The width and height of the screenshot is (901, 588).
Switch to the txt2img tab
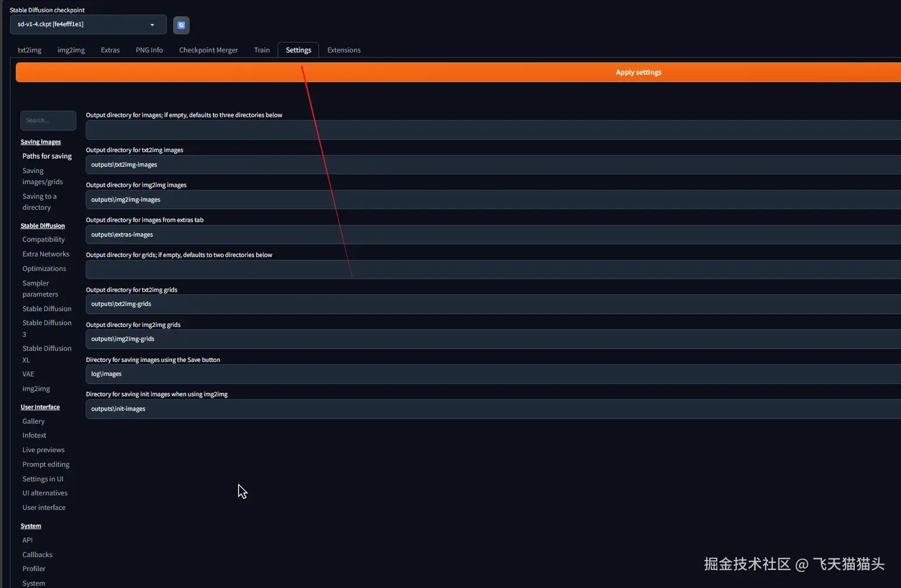pyautogui.click(x=30, y=50)
